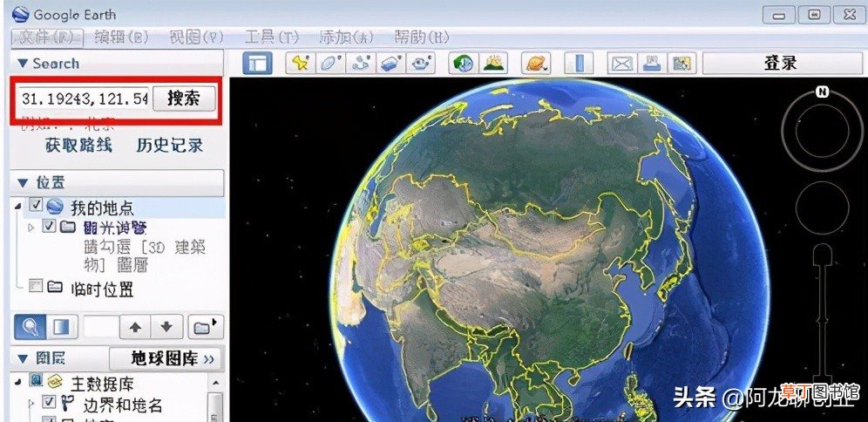Click the 登录 sign-in button

[780, 63]
